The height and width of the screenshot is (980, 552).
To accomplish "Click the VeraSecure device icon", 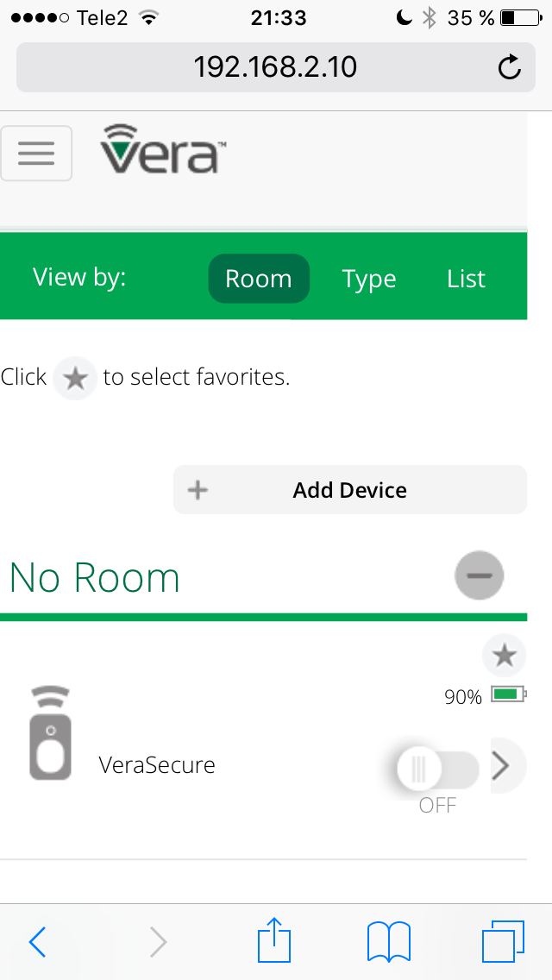I will [x=50, y=734].
